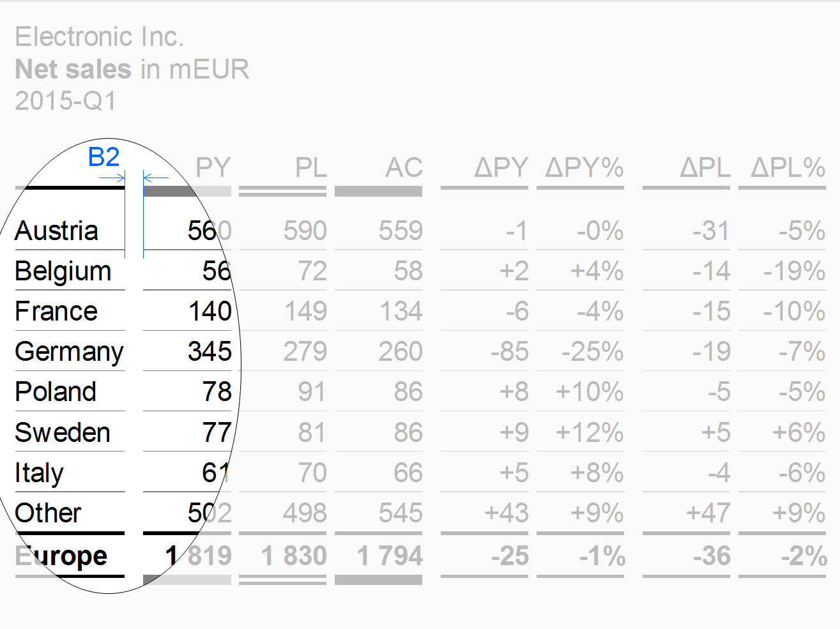840x629 pixels.
Task: Select the ΔPL% column header
Action: click(788, 167)
